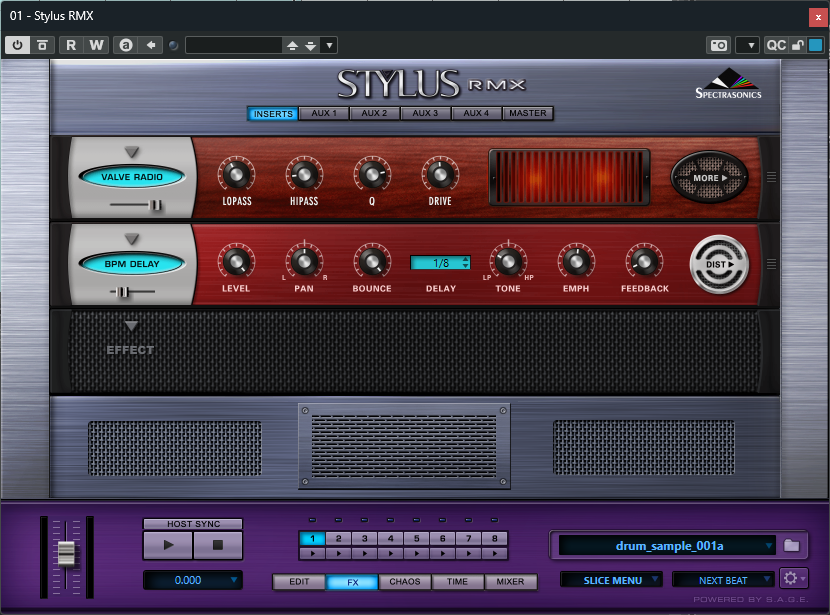The width and height of the screenshot is (830, 615).
Task: Click the BPM Delay slot handle icon
Action: (771, 264)
